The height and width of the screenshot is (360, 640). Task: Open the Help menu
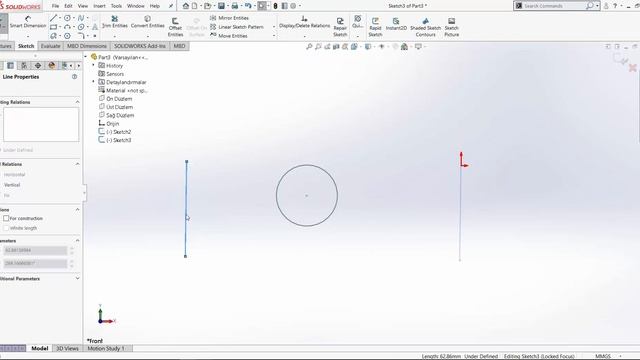click(x=155, y=6)
